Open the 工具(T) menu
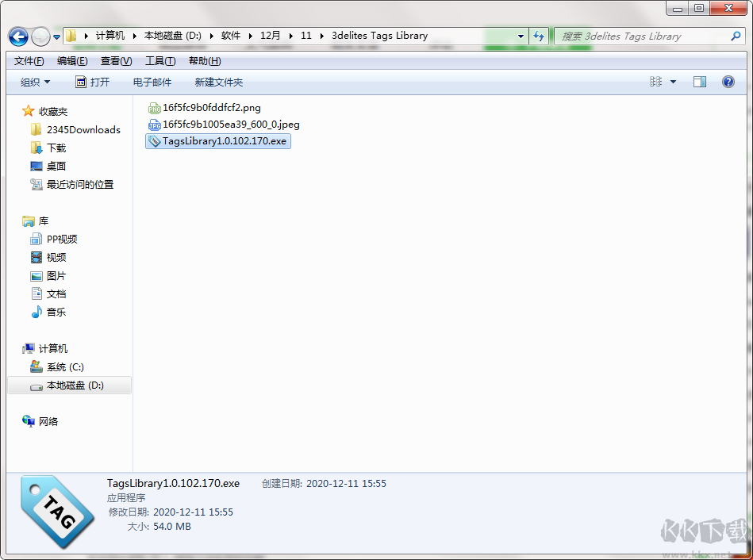Image resolution: width=753 pixels, height=560 pixels. coord(160,61)
